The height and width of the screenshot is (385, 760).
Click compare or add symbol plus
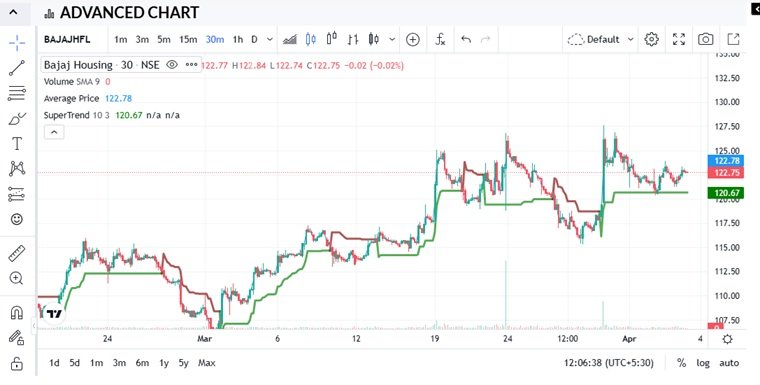point(412,39)
